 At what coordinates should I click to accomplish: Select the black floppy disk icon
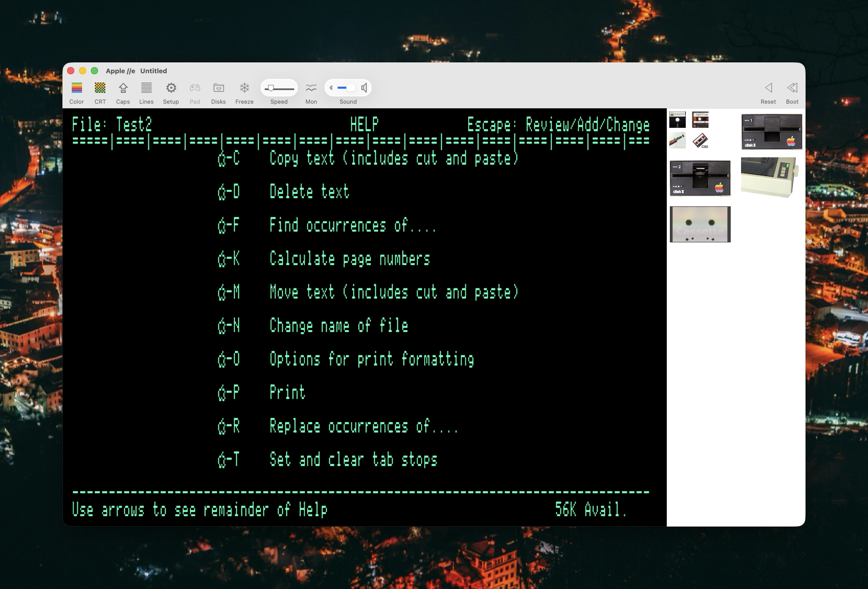[x=678, y=120]
